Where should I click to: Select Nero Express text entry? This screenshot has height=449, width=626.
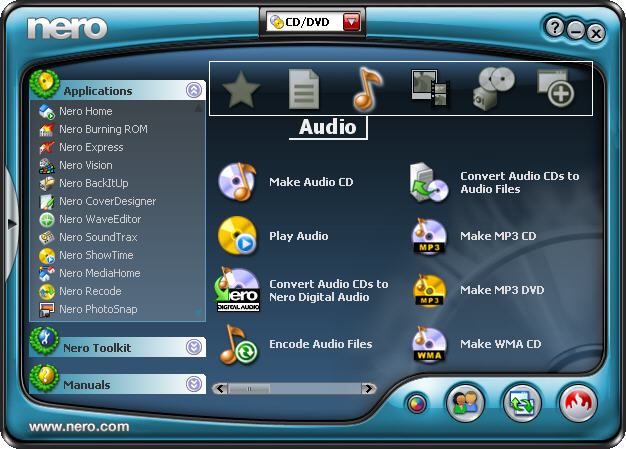click(91, 147)
